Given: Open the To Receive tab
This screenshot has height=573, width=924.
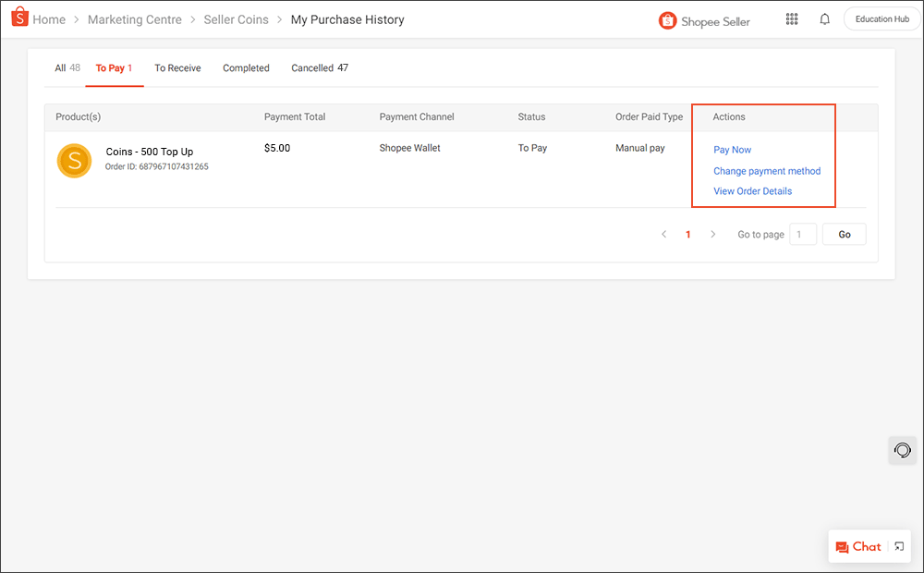Looking at the screenshot, I should pos(177,67).
